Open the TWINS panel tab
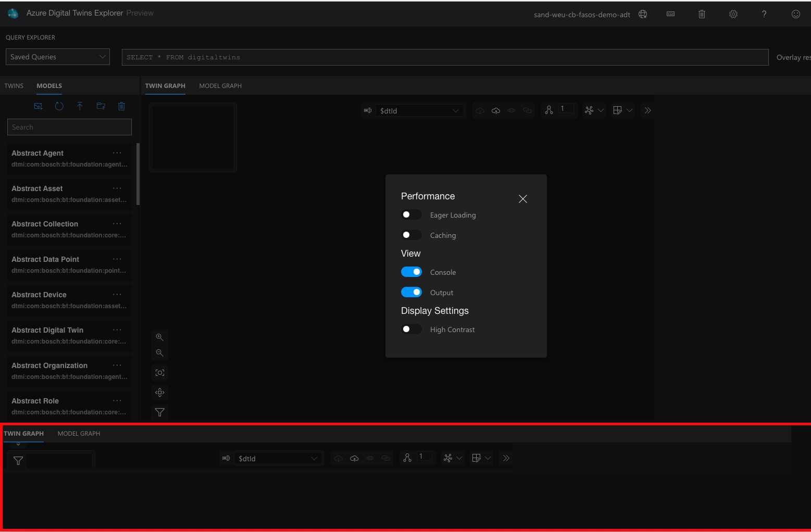811x532 pixels. tap(14, 85)
